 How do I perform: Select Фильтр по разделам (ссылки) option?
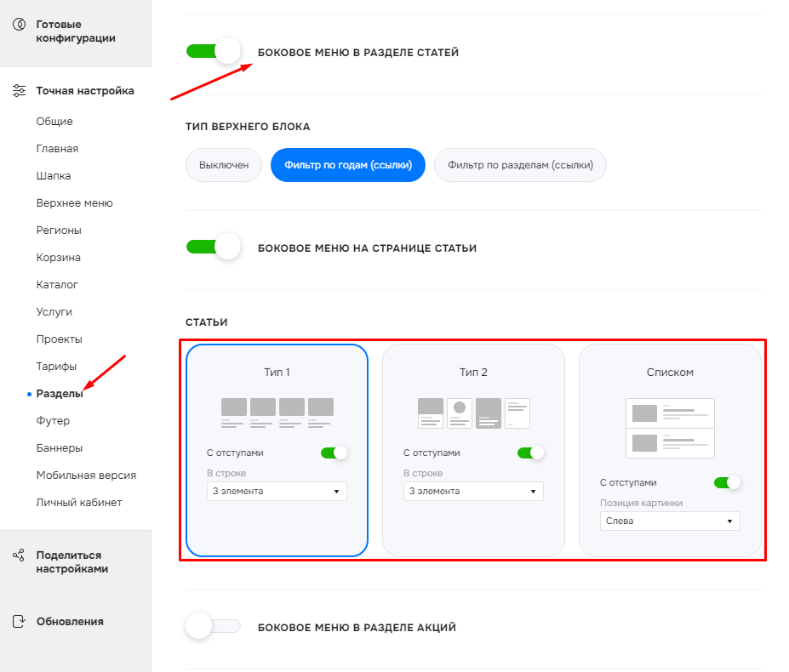click(520, 165)
